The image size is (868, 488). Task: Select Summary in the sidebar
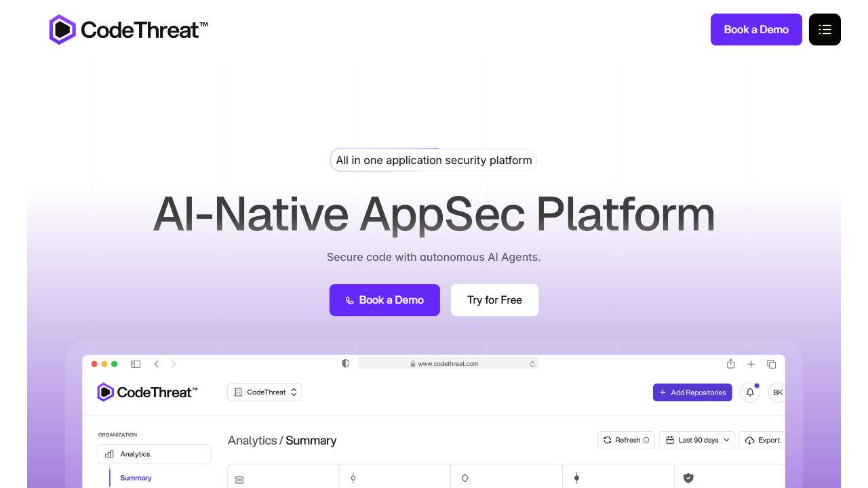(136, 478)
